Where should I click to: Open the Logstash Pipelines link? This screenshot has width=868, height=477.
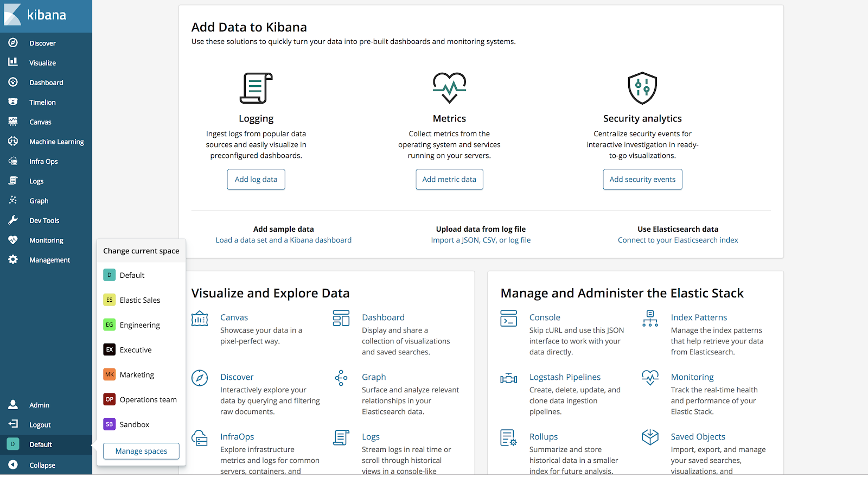point(565,377)
